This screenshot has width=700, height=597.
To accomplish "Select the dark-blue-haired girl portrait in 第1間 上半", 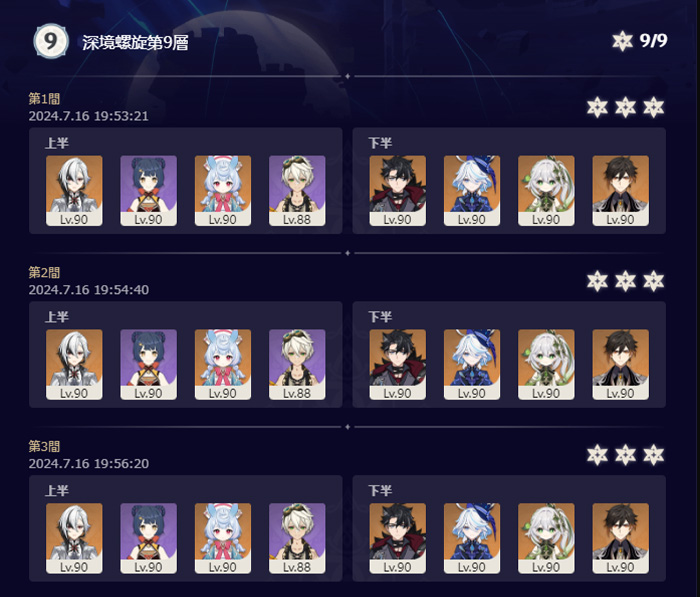I will point(148,191).
